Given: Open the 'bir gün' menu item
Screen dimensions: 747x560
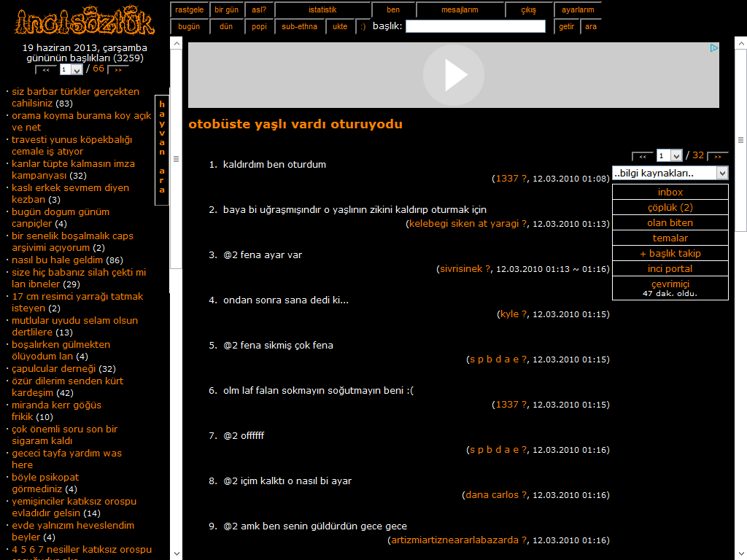Looking at the screenshot, I should point(226,9).
